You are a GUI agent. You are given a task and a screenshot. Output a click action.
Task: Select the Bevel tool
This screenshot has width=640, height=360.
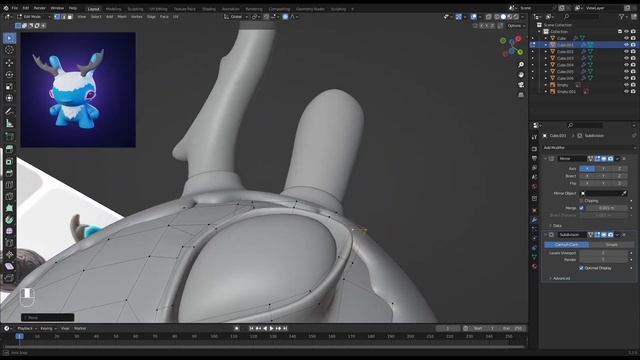pos(9,173)
